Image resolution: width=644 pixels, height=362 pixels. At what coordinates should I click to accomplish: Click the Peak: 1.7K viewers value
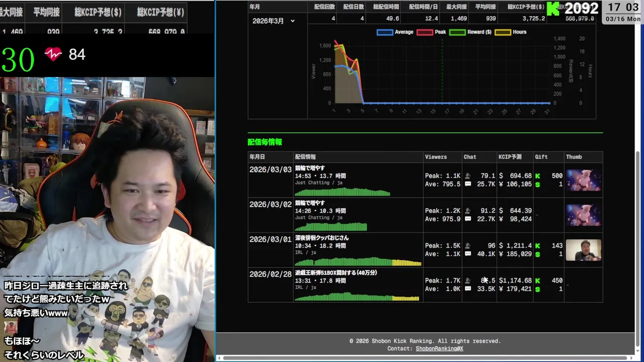click(443, 281)
